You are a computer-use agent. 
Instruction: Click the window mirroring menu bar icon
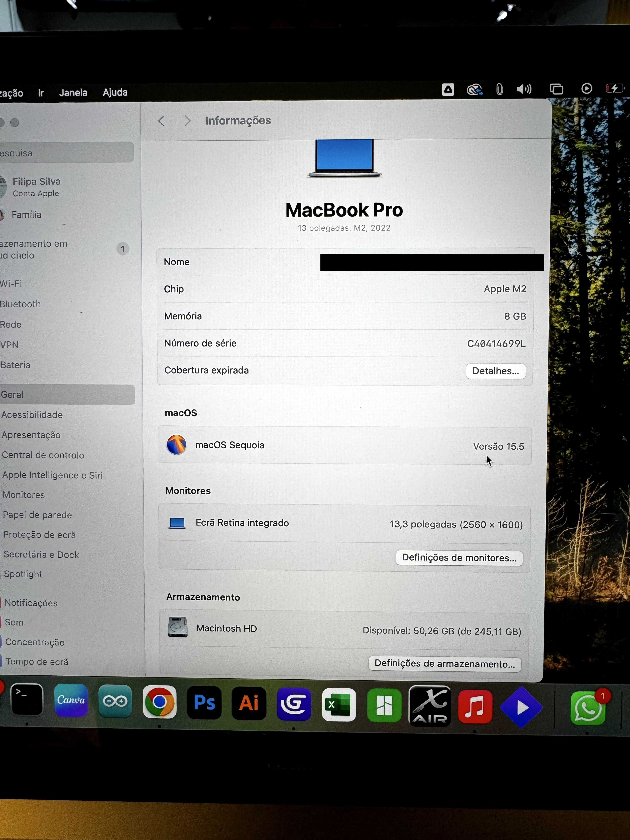[x=557, y=89]
